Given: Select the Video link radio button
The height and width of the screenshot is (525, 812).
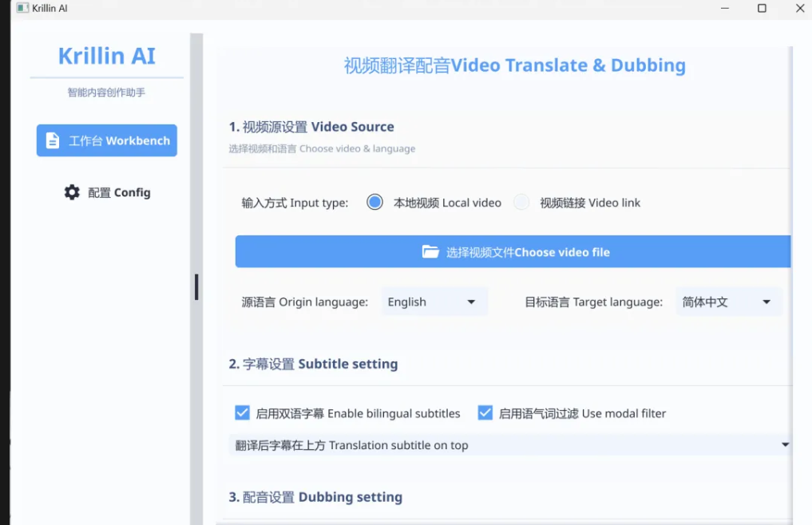Looking at the screenshot, I should click(521, 202).
